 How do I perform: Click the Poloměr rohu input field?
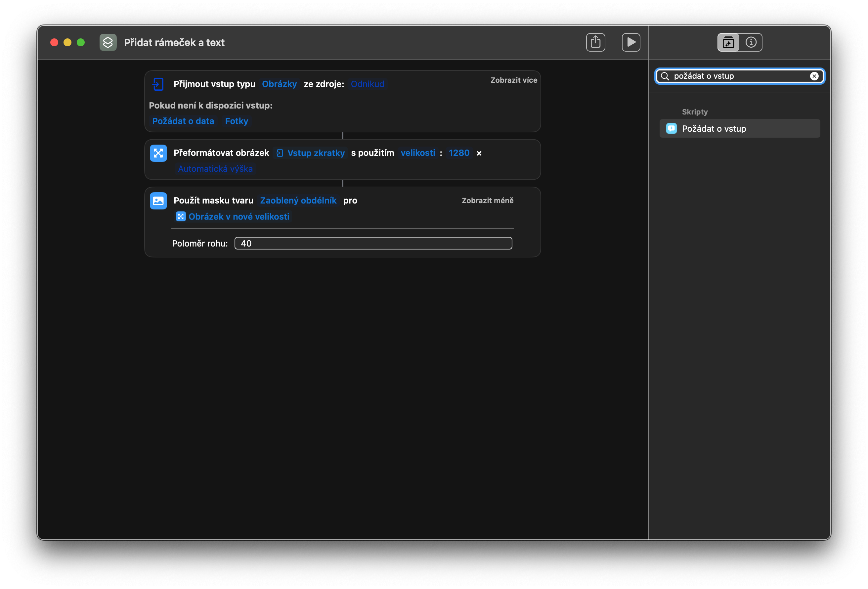click(x=373, y=243)
